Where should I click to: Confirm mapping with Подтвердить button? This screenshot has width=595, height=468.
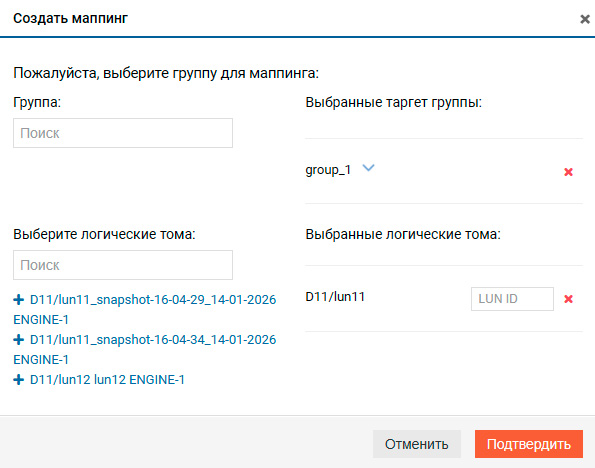click(x=529, y=444)
